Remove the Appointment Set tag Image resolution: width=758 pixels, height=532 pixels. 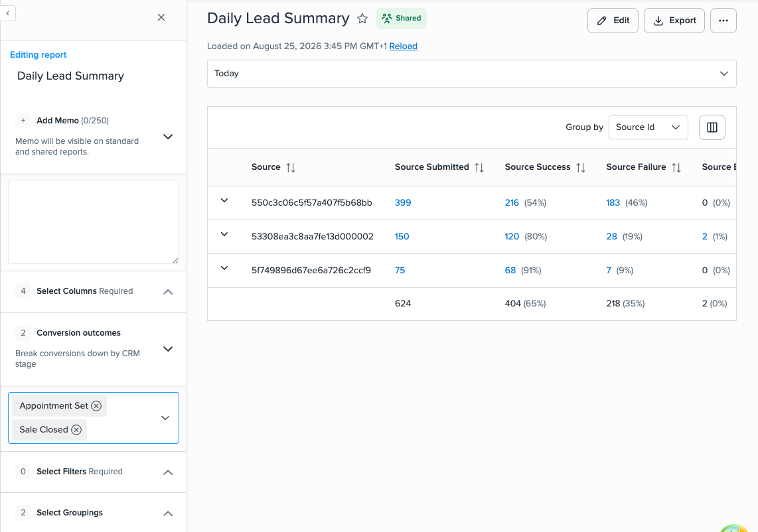[96, 406]
